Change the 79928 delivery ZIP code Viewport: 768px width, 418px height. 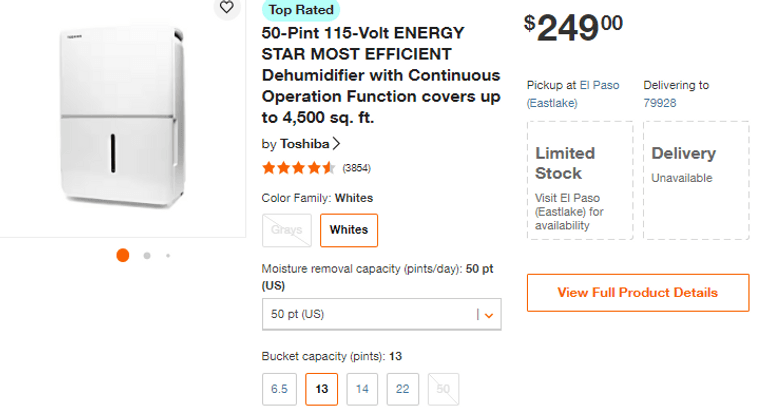pos(659,102)
